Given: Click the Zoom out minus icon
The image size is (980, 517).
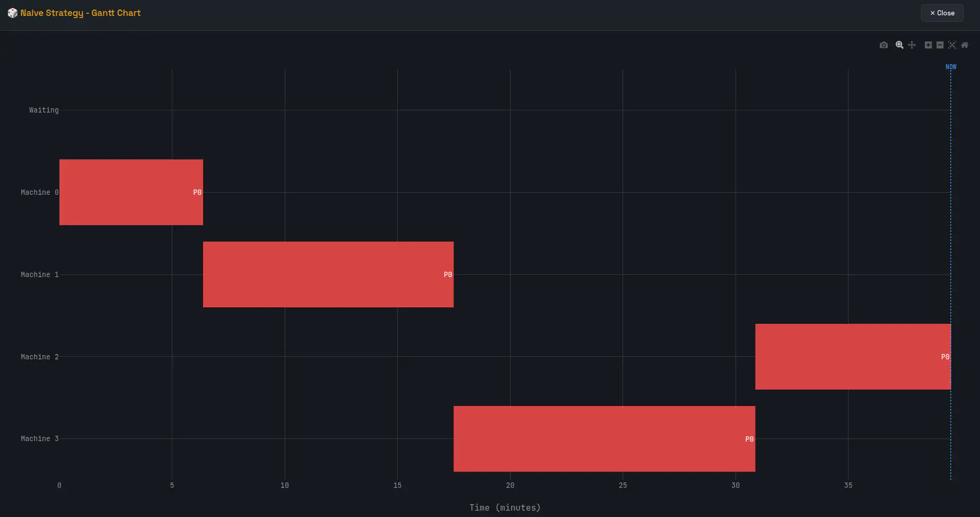Looking at the screenshot, I should tap(940, 45).
